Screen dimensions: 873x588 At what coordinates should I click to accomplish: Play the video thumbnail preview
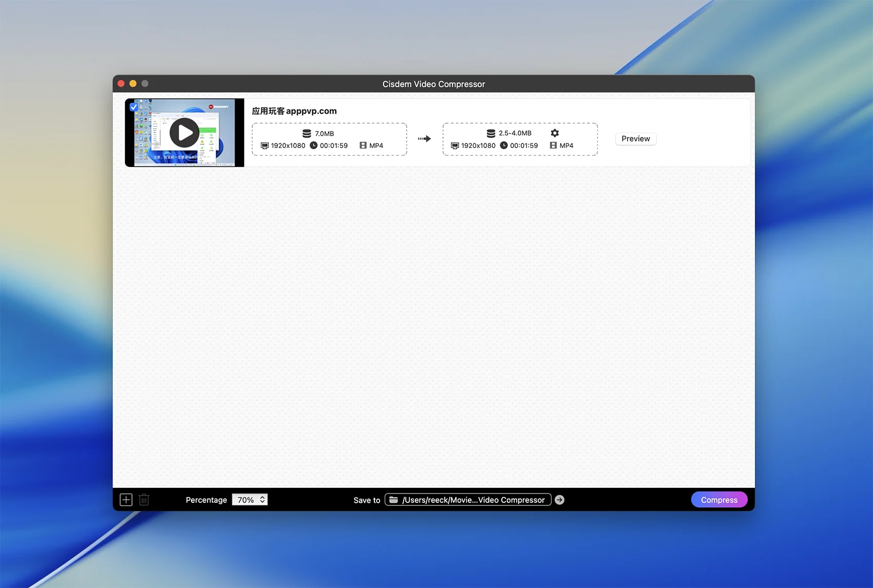point(184,133)
